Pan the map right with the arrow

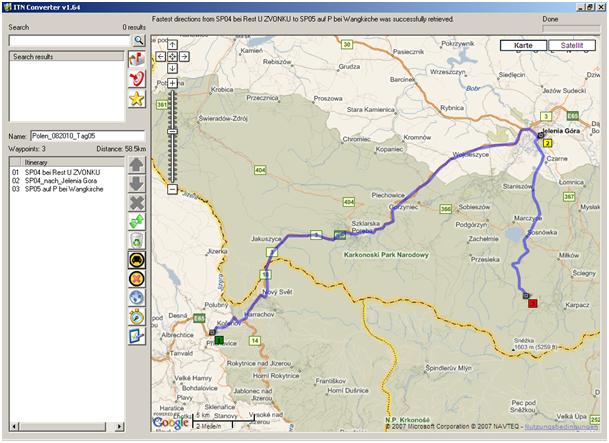[x=184, y=57]
